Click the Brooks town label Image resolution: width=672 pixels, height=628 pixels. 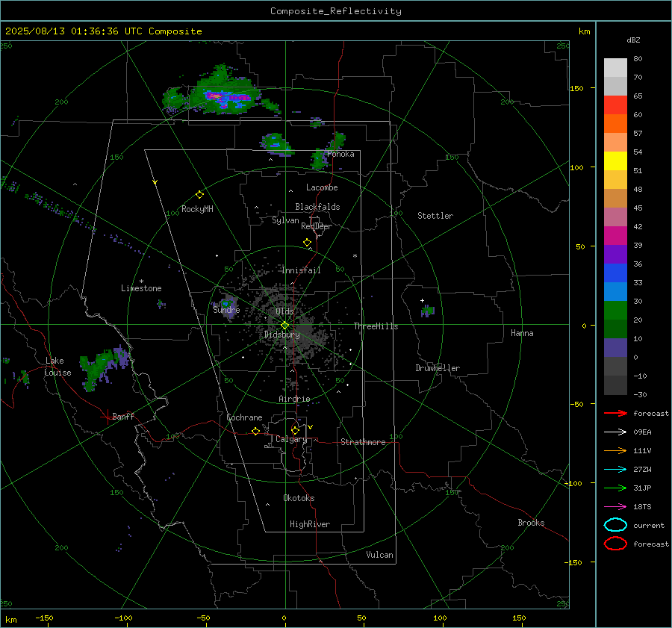click(531, 523)
